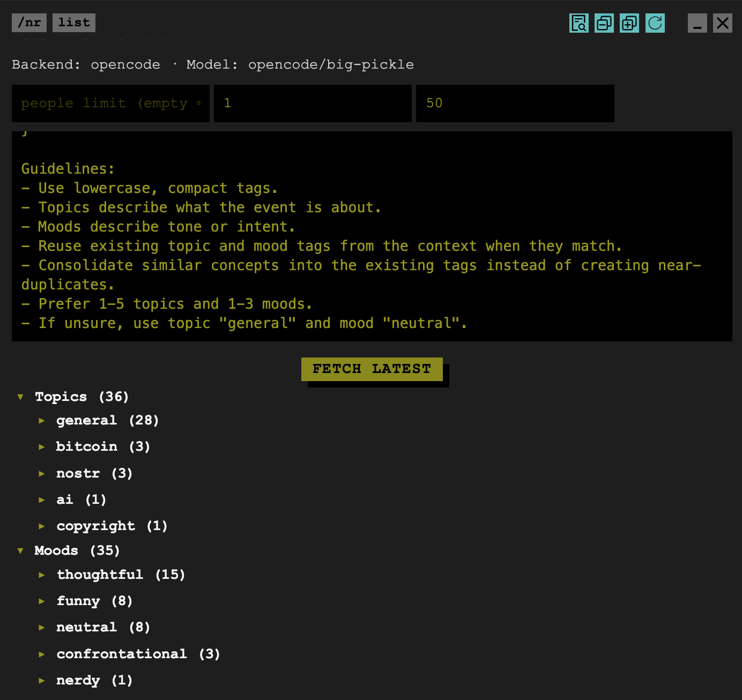Close the panel with X button
The height and width of the screenshot is (700, 742).
pos(723,23)
